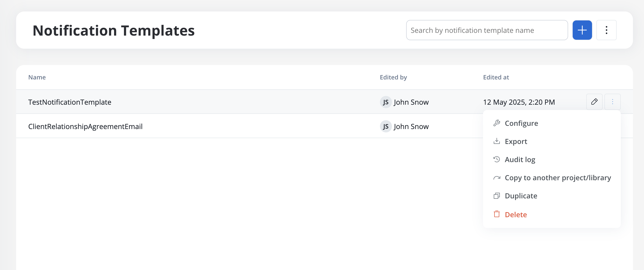Click the history clock icon beside Audit log
Viewport: 644px width, 270px height.
click(x=497, y=159)
